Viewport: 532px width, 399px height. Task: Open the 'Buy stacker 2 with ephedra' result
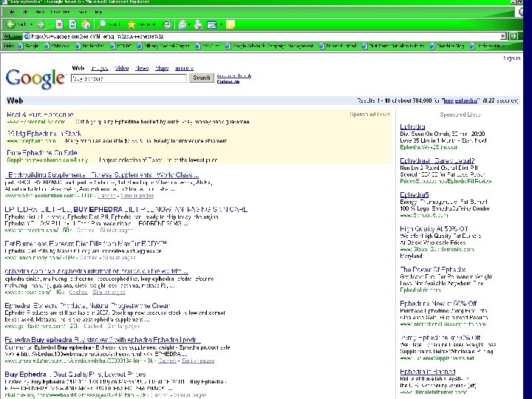[103, 340]
